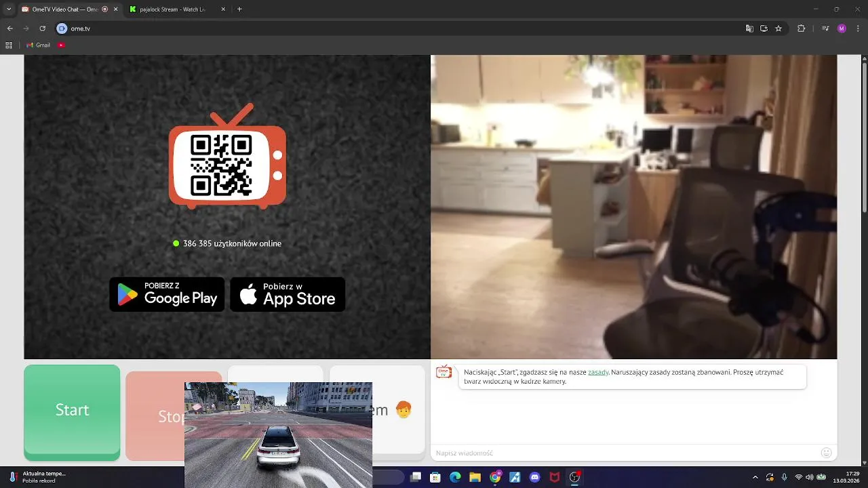Go back to the previous page

click(10, 28)
